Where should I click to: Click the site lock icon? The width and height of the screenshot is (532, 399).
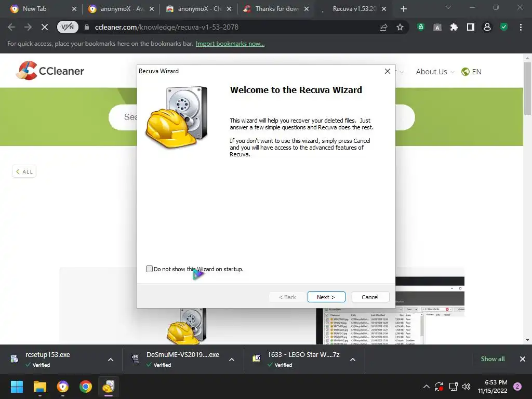[87, 27]
